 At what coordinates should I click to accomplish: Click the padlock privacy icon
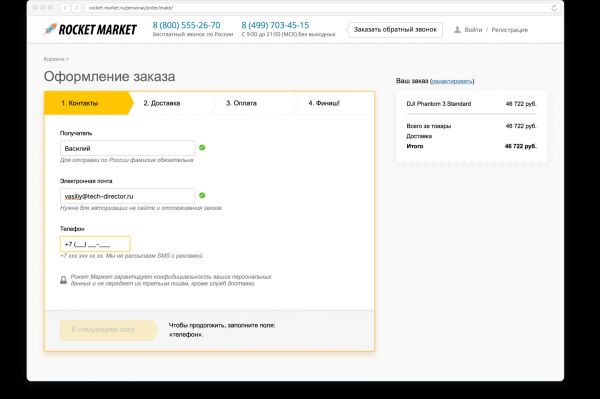click(64, 280)
